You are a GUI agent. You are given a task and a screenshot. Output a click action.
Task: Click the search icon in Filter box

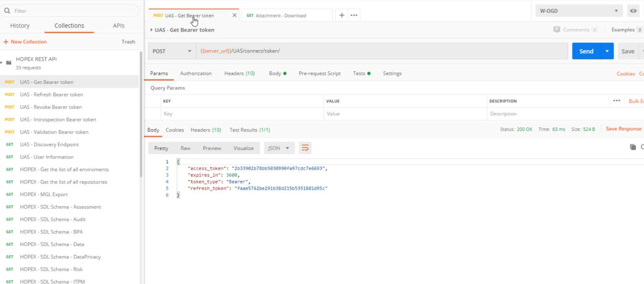point(7,11)
